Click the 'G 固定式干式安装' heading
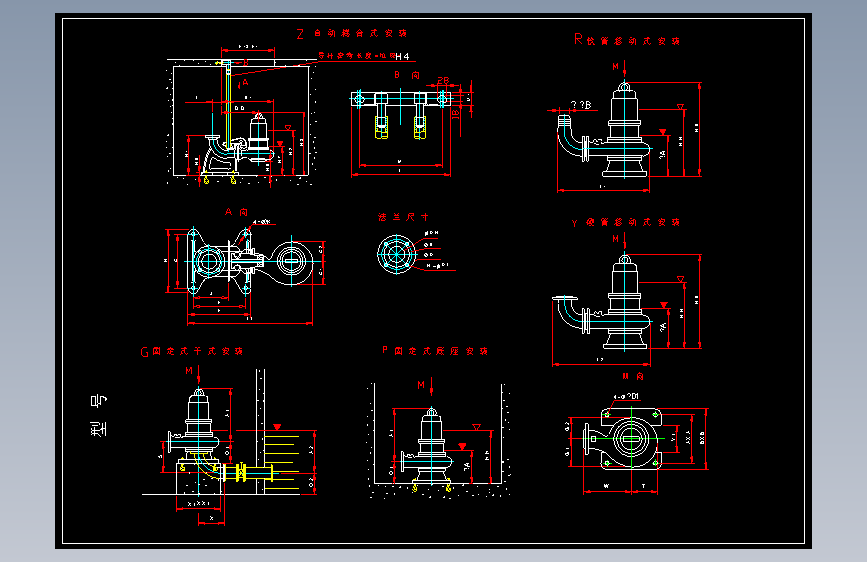Screen dimensions: 867x562 191,351
